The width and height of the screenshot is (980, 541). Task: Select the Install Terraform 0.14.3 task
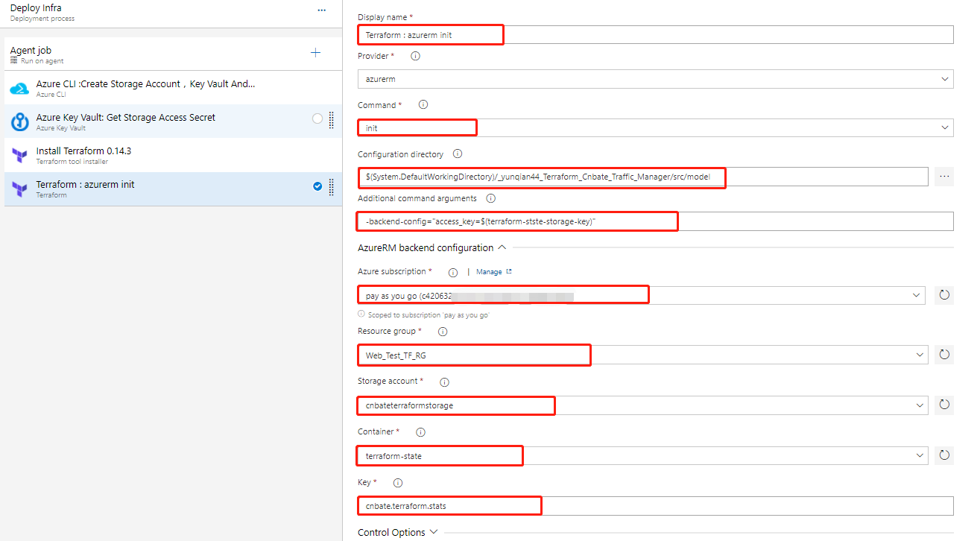pos(172,155)
